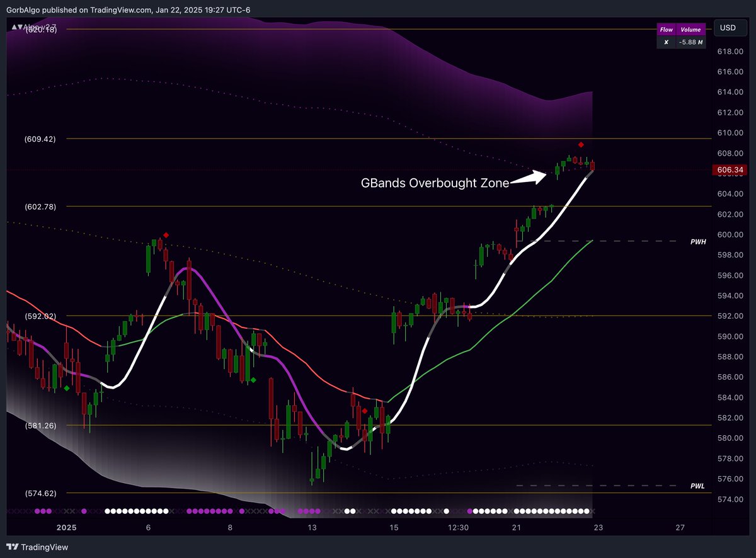
Task: Click the 23 date on time axis
Action: pyautogui.click(x=598, y=528)
